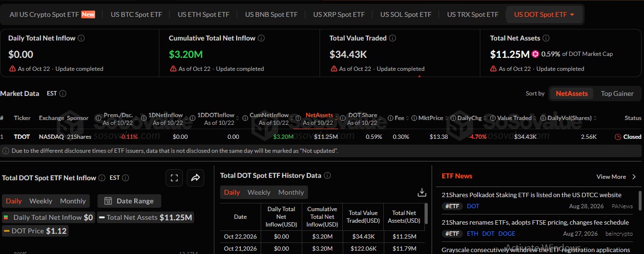
Task: Select Weekly in net inflow chart
Action: click(x=41, y=201)
